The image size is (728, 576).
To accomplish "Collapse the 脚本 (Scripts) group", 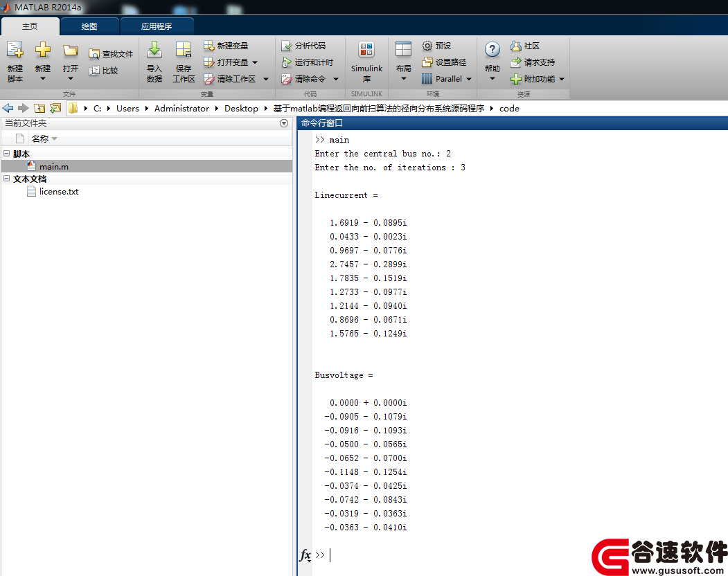I will (6, 153).
